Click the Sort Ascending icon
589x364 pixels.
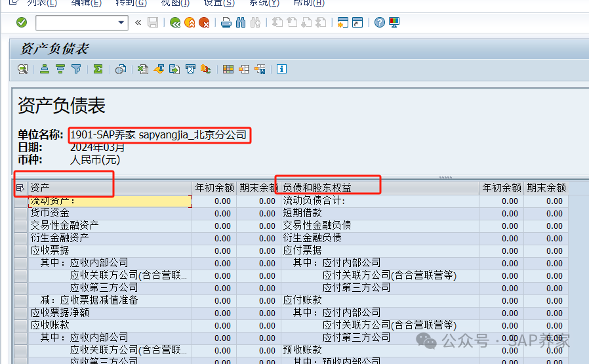(45, 69)
